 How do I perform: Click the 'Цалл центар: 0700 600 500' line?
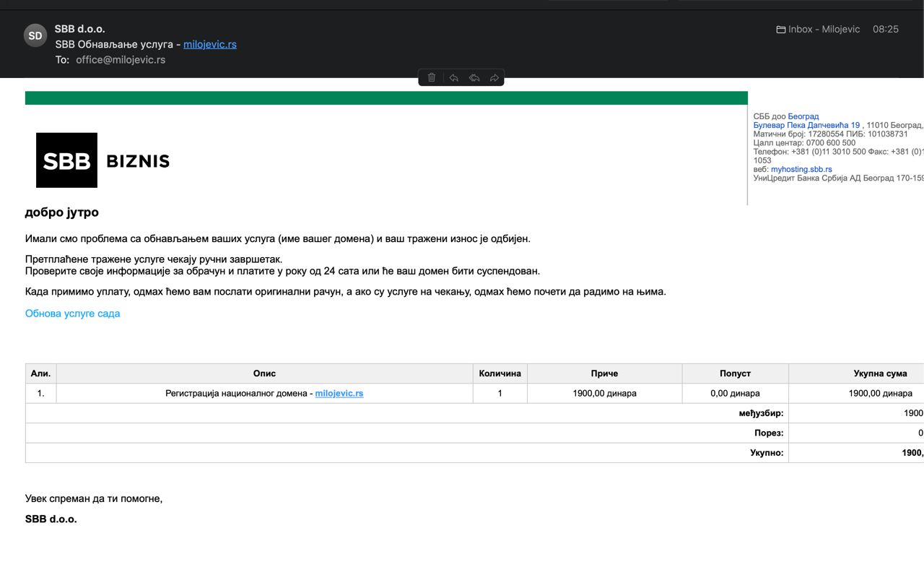click(x=804, y=143)
